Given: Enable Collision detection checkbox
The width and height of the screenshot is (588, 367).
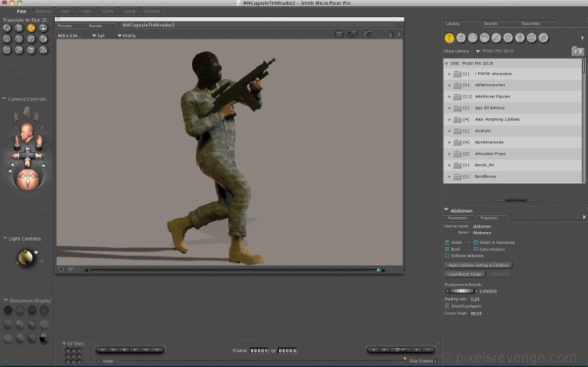Looking at the screenshot, I should pos(447,256).
